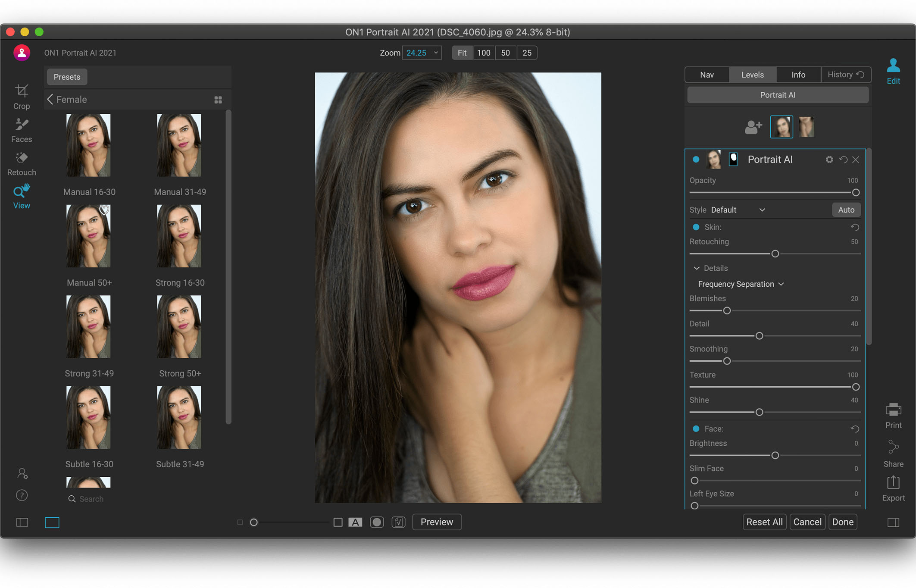Reset the Skin section

pos(855,227)
